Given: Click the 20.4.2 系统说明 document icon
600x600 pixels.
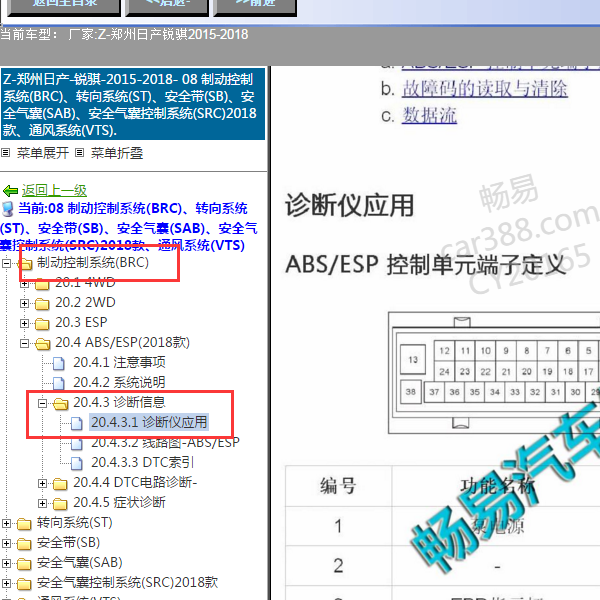Looking at the screenshot, I should pos(59,383).
